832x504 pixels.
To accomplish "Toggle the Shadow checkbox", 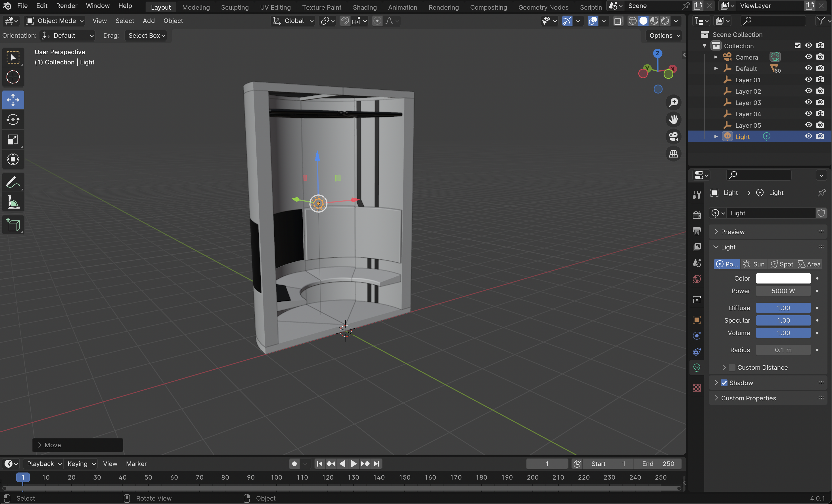I will [x=724, y=383].
